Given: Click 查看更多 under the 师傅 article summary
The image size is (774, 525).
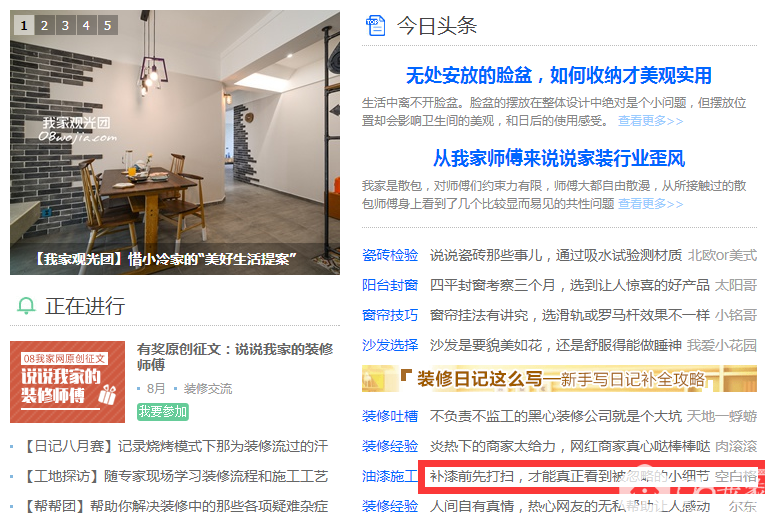Looking at the screenshot, I should pyautogui.click(x=651, y=204).
